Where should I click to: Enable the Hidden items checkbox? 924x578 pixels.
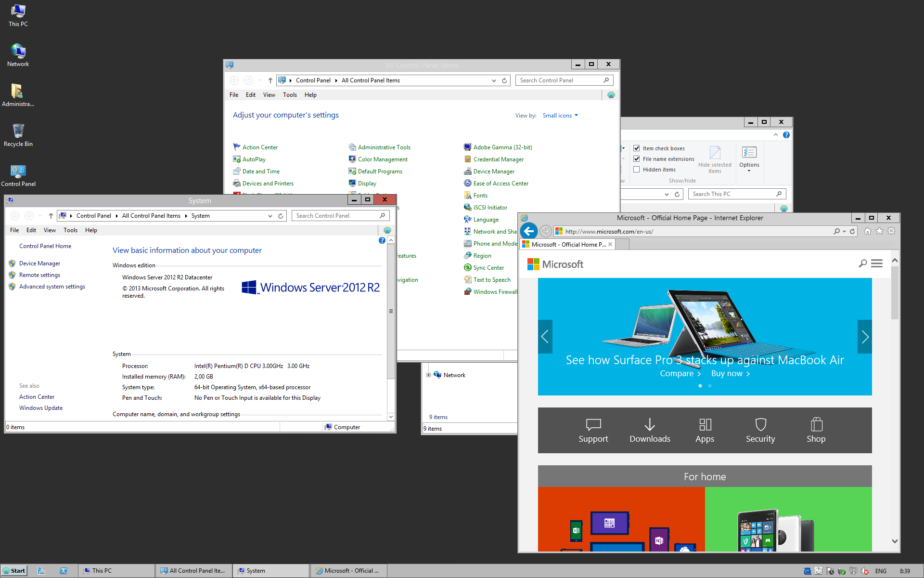coord(637,170)
